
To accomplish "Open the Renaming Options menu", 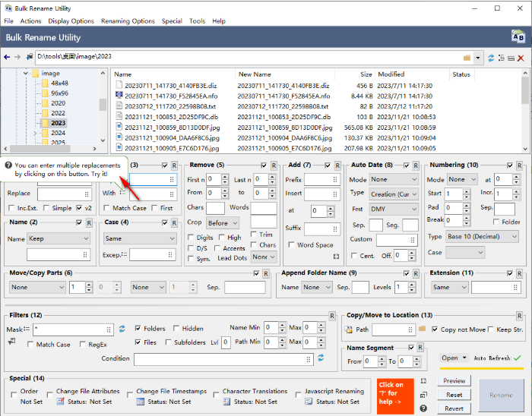I will pos(128,21).
